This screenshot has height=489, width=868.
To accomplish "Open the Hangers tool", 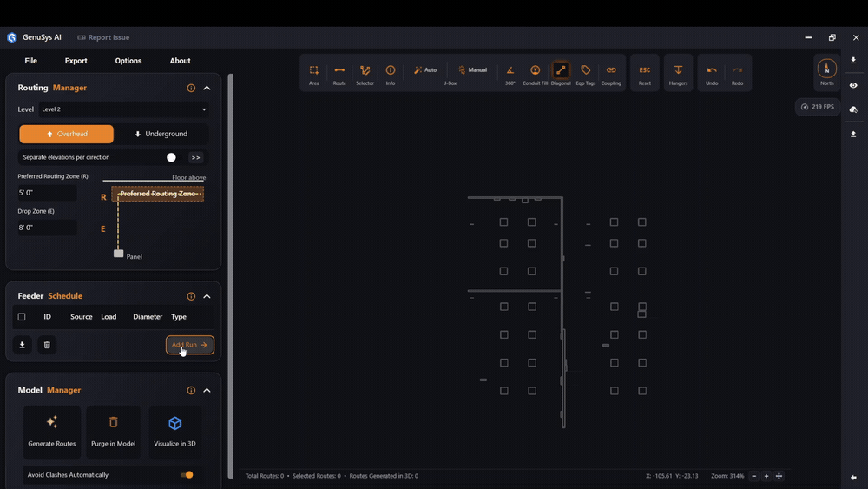I will click(678, 74).
